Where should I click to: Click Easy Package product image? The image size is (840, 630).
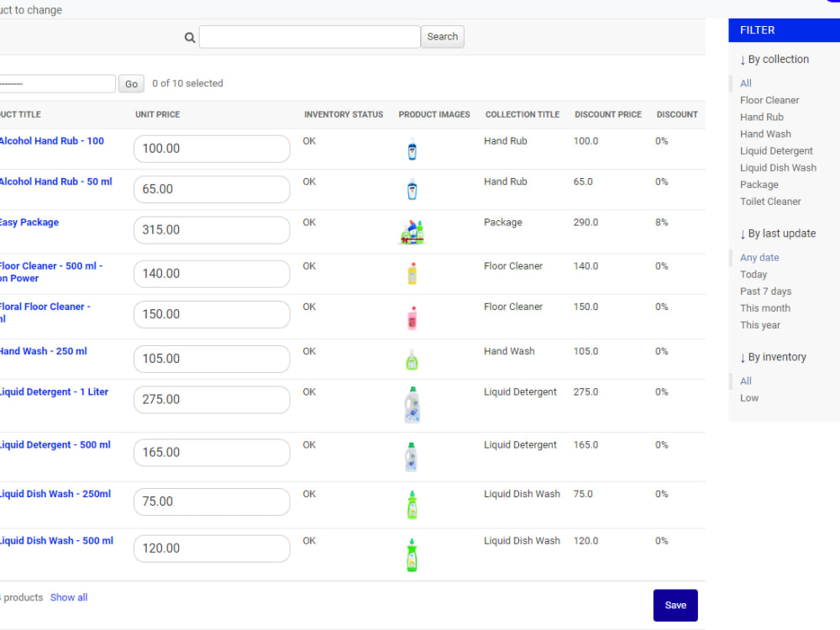(412, 232)
